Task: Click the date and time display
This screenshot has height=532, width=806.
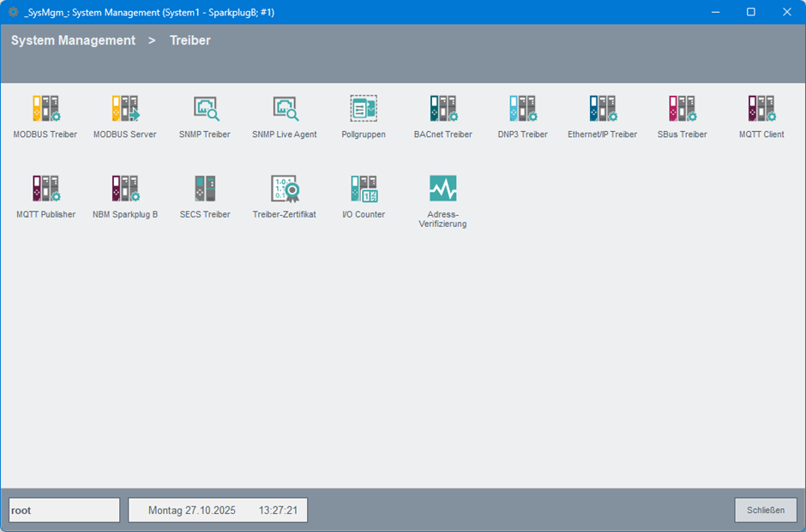Action: tap(218, 510)
